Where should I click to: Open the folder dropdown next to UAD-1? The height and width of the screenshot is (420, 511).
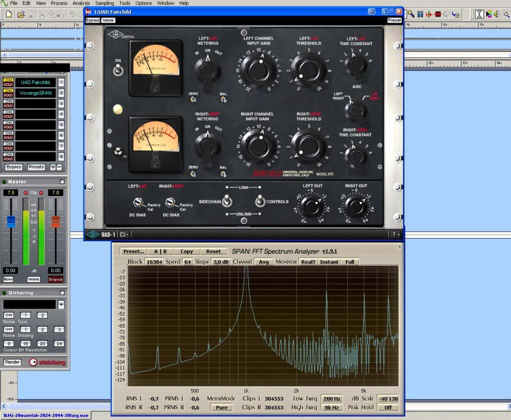point(124,234)
